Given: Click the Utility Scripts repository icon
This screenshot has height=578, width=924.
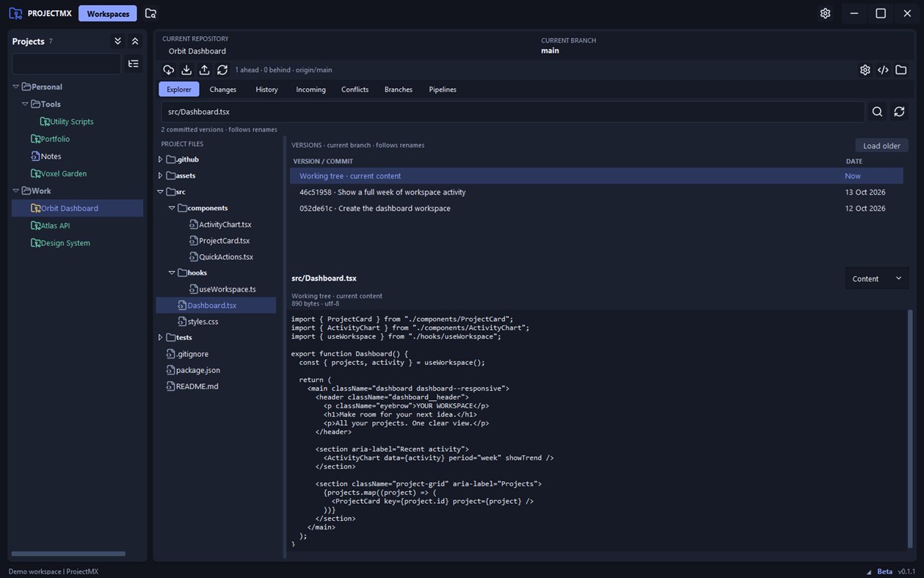Looking at the screenshot, I should pos(45,121).
